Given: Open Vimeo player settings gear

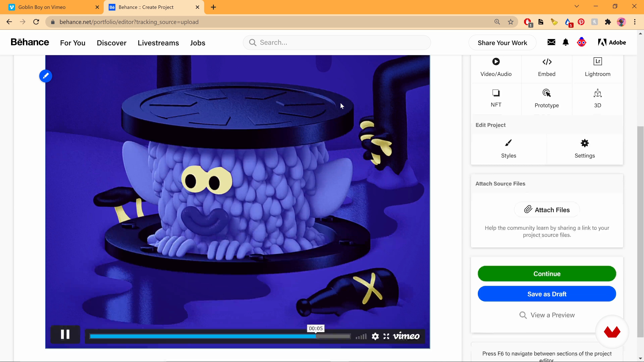Looking at the screenshot, I should tap(375, 336).
